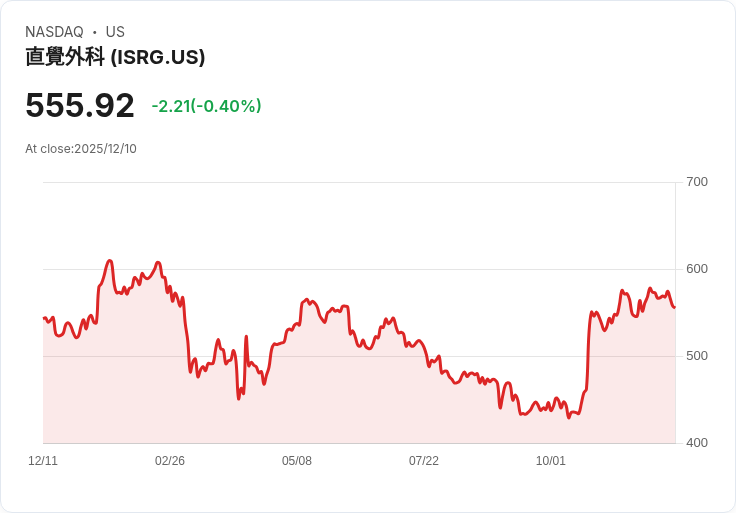Click the 555.92 current price
Screen dimensions: 736x513
point(80,105)
